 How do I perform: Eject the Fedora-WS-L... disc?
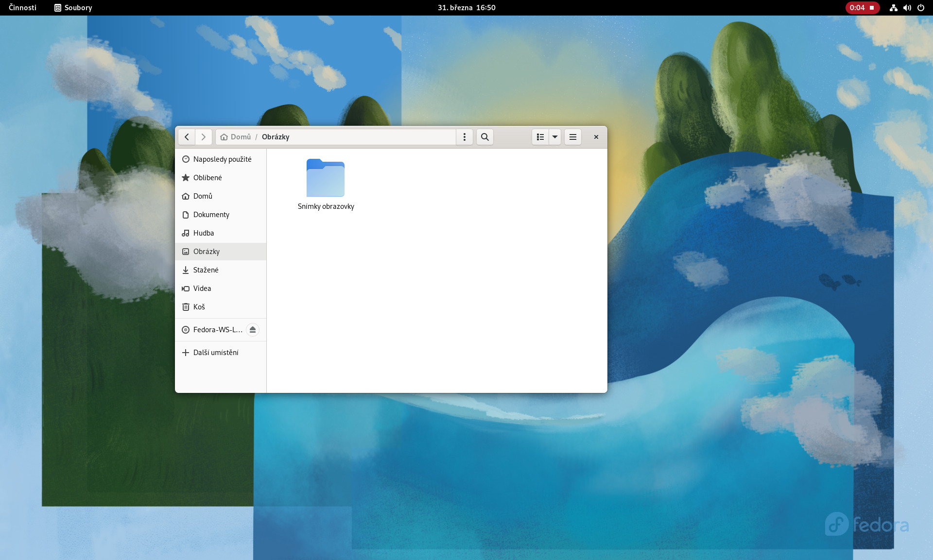[253, 330]
